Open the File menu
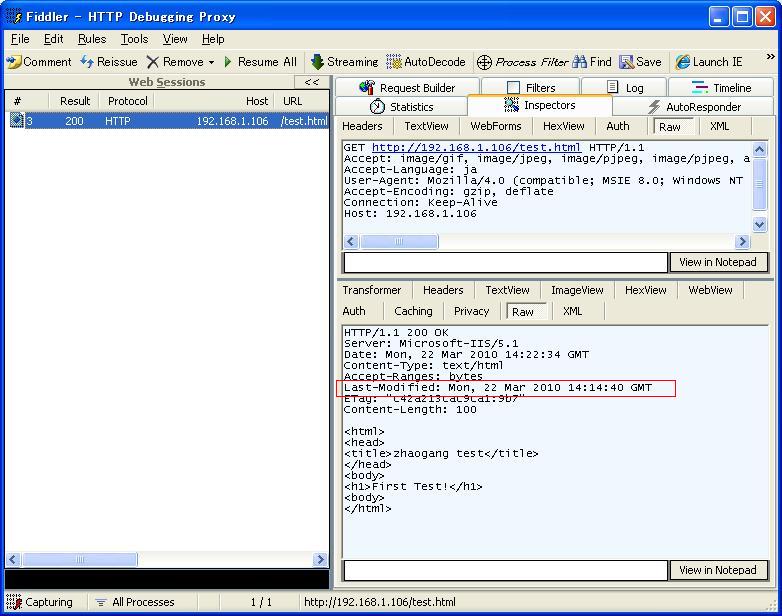This screenshot has width=782, height=616. [20, 39]
